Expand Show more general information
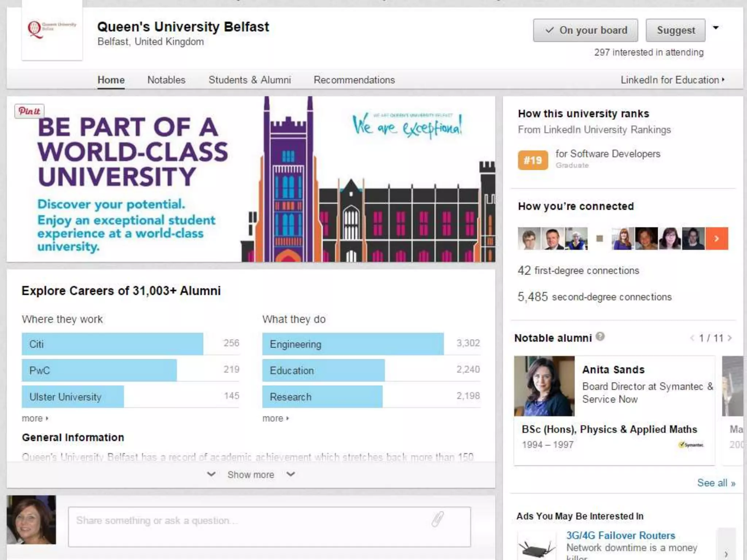 pyautogui.click(x=251, y=475)
